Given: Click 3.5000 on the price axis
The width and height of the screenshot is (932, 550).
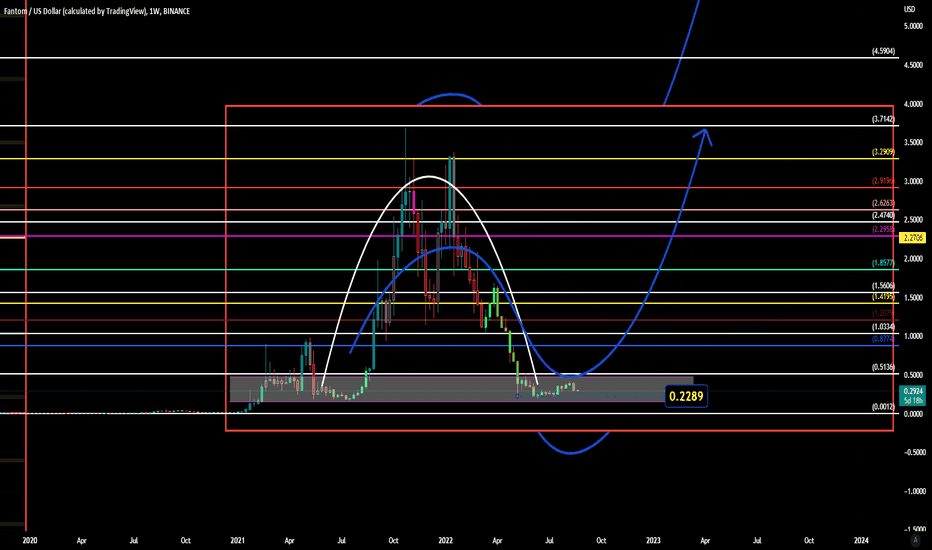Looking at the screenshot, I should click(x=914, y=143).
